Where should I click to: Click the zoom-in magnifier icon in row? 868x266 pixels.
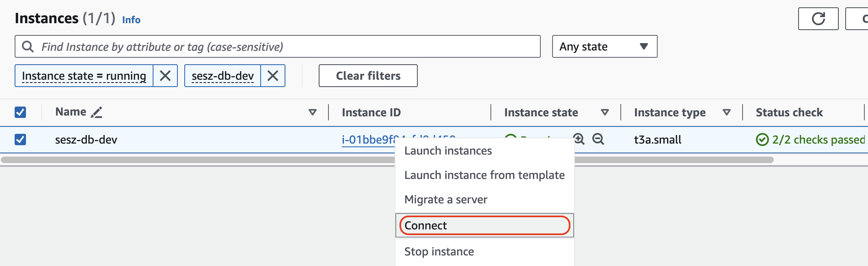click(x=579, y=139)
